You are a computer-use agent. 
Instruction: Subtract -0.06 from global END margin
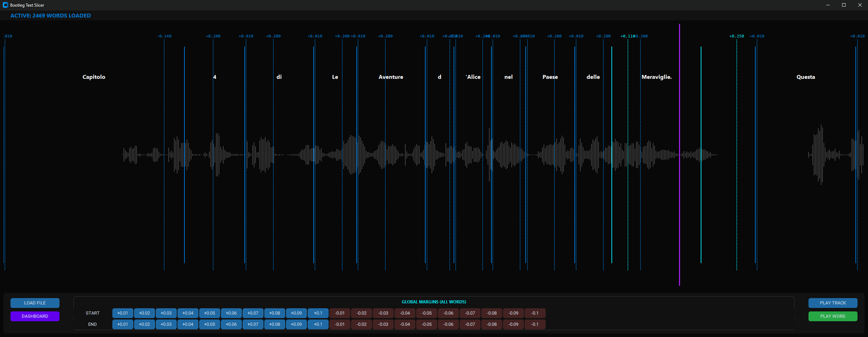click(x=448, y=324)
